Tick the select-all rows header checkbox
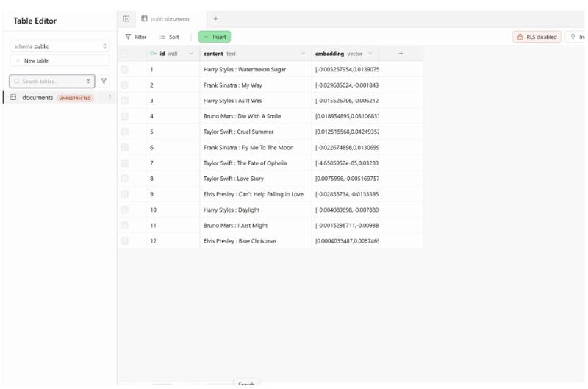 [x=125, y=54]
